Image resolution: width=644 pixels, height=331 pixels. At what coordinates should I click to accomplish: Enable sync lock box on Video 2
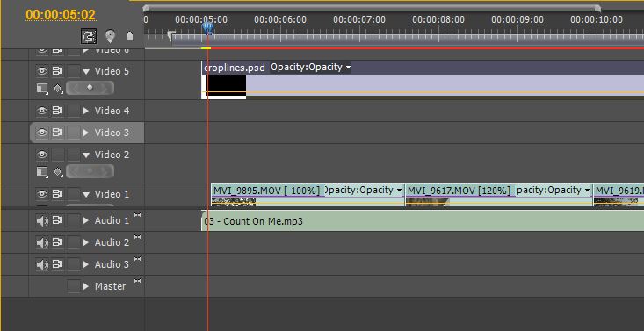(x=57, y=155)
